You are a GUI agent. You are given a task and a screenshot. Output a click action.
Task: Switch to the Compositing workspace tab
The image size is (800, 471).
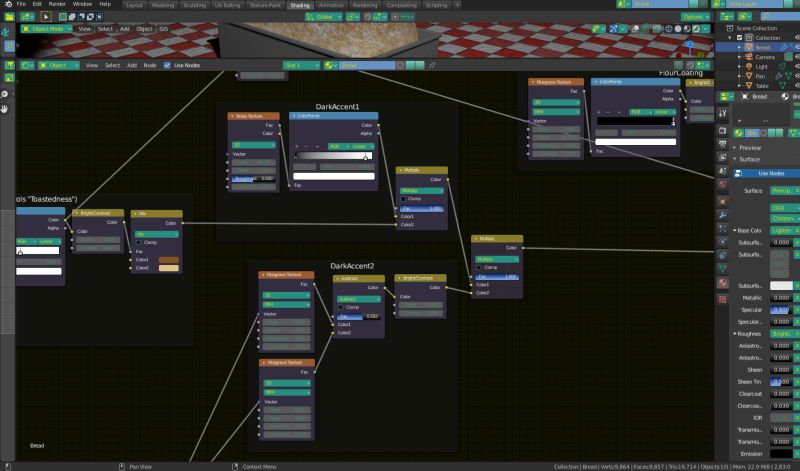tap(401, 5)
